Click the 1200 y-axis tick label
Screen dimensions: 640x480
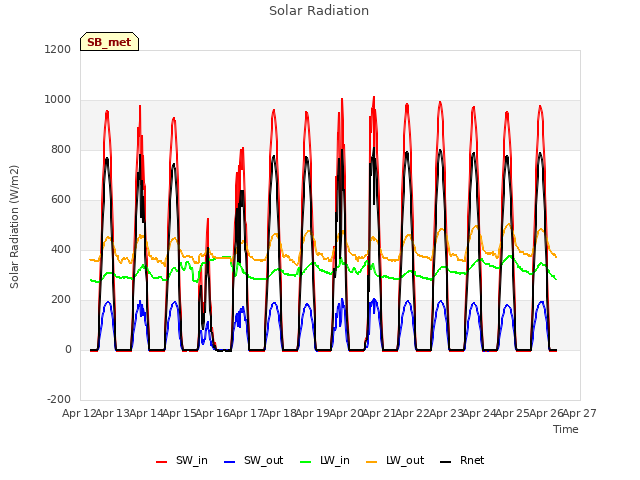(x=58, y=49)
